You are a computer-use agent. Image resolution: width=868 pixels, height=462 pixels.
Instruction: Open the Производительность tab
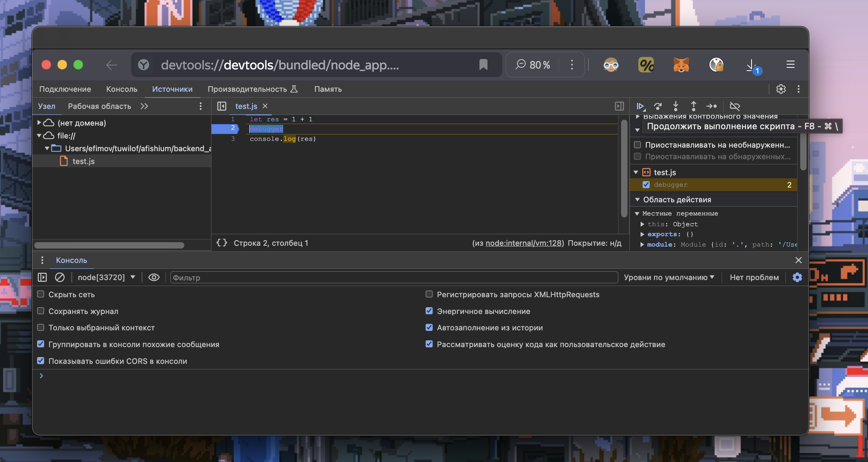pyautogui.click(x=253, y=89)
